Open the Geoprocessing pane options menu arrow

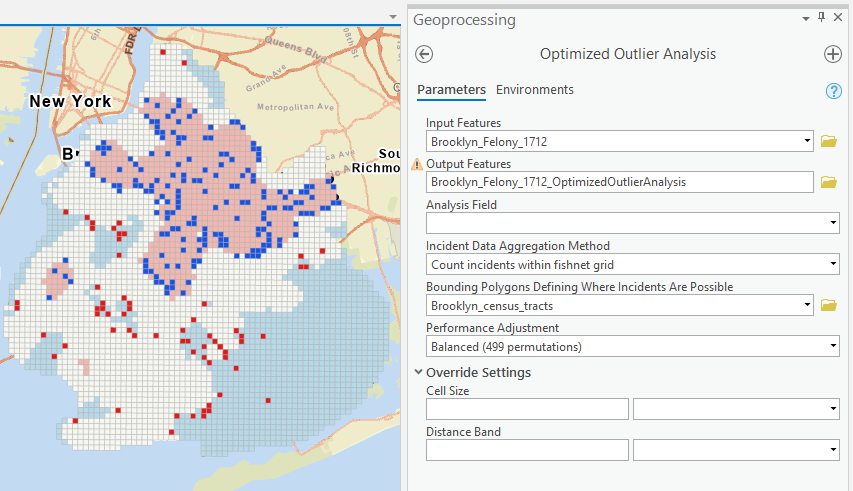point(806,17)
